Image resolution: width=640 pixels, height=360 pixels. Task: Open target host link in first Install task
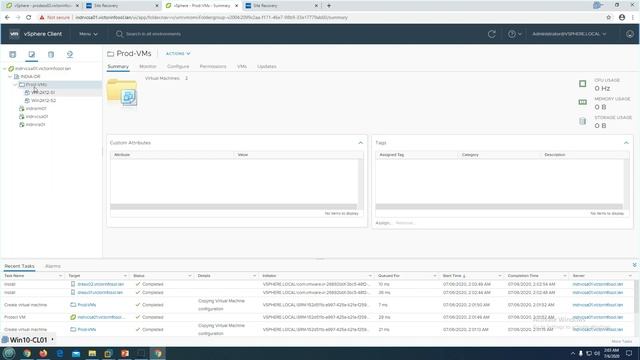click(100, 284)
